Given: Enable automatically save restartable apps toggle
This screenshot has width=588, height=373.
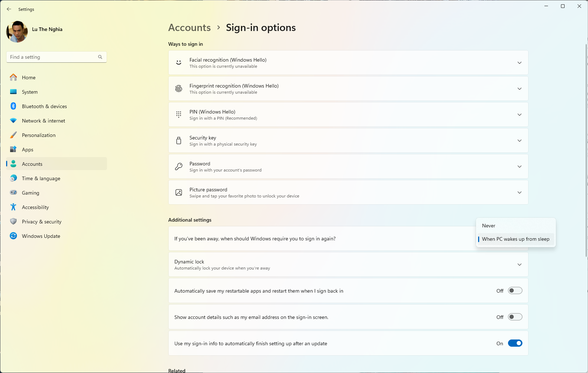Looking at the screenshot, I should tap(515, 290).
